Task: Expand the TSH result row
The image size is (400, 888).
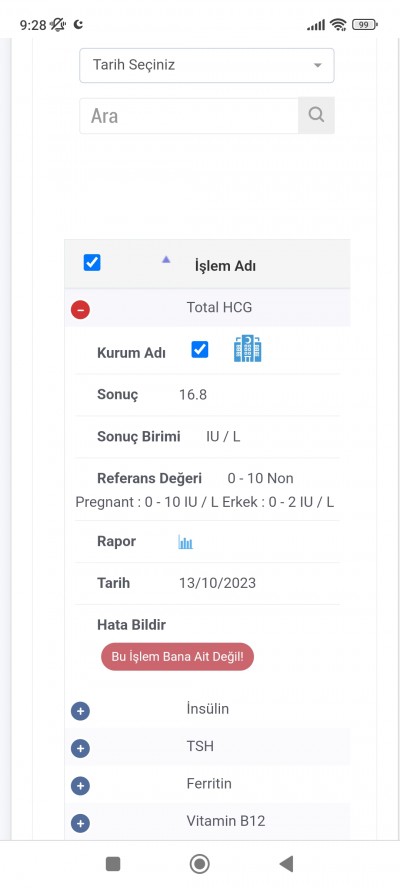Action: click(x=80, y=748)
